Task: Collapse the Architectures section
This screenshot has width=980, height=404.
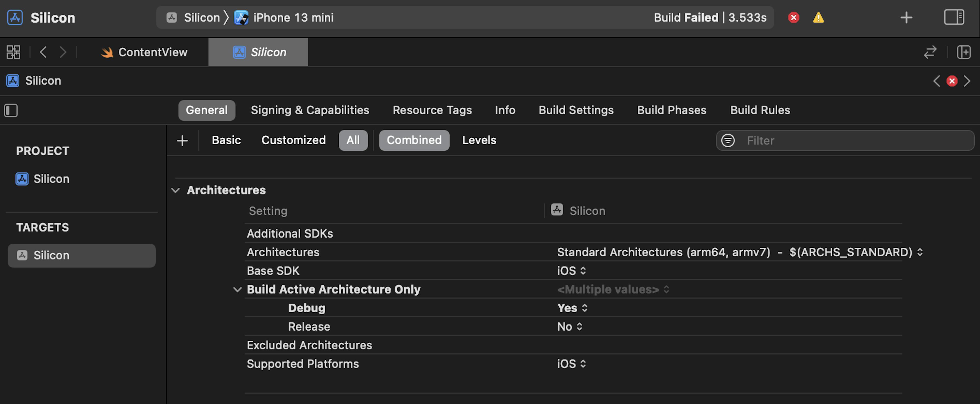Action: 175,190
